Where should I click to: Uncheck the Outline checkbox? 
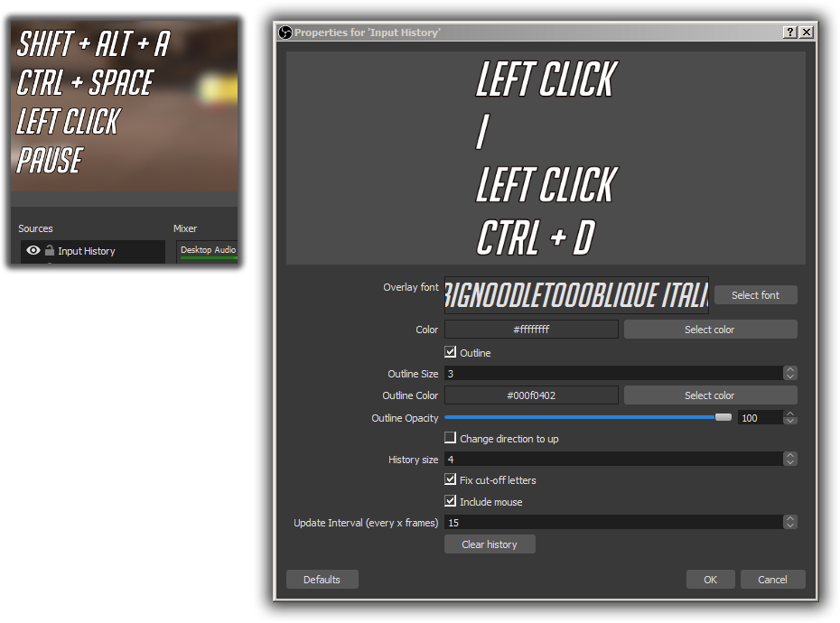pos(450,352)
